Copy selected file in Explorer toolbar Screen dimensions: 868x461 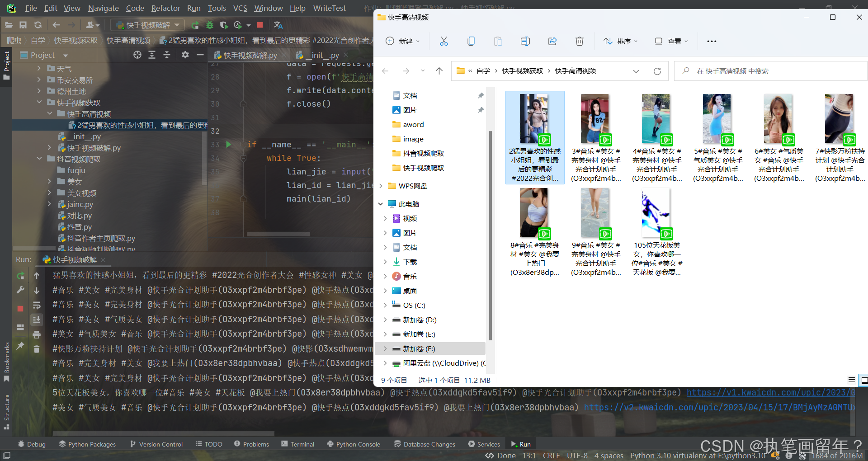coord(471,41)
